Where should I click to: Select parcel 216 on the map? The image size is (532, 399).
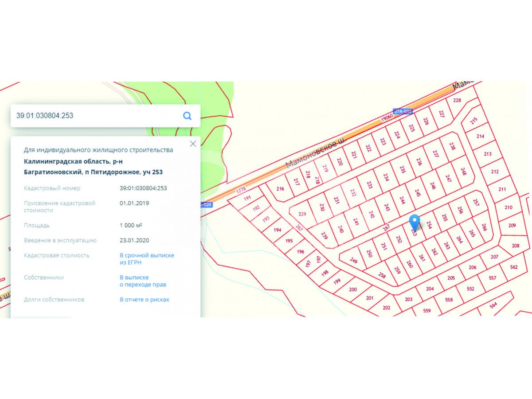click(x=280, y=189)
